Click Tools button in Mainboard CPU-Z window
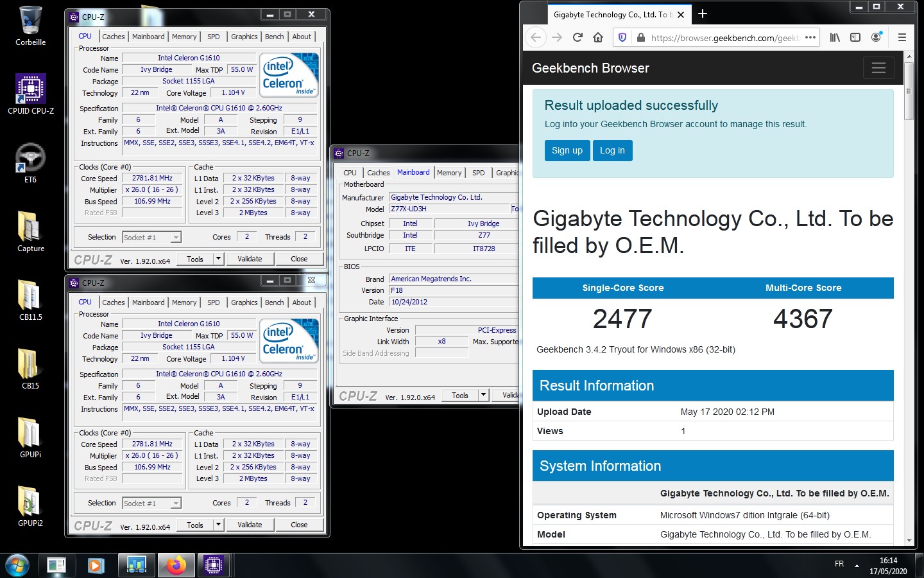The width and height of the screenshot is (924, 578). pyautogui.click(x=460, y=396)
